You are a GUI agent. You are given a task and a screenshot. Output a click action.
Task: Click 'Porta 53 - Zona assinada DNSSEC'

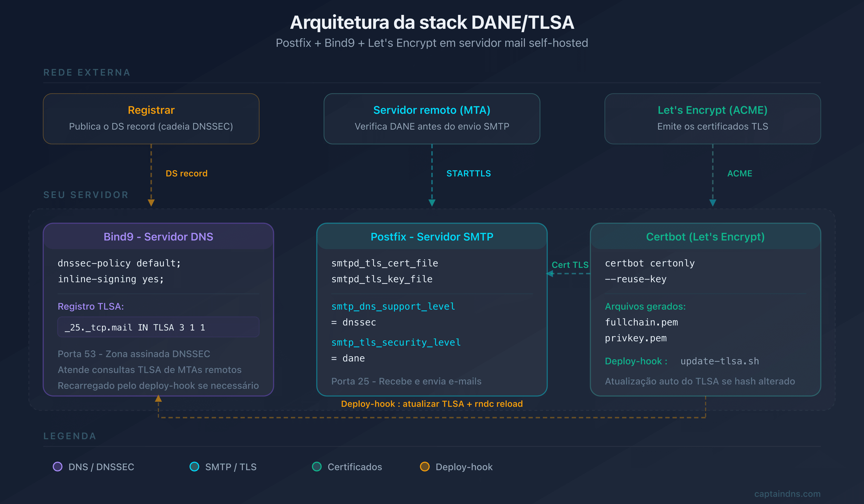pyautogui.click(x=134, y=354)
